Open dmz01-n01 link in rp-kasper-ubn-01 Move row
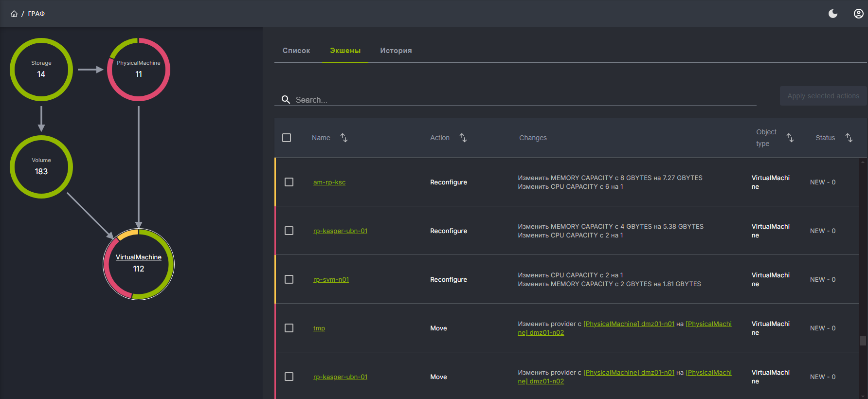The height and width of the screenshot is (399, 868). (629, 372)
